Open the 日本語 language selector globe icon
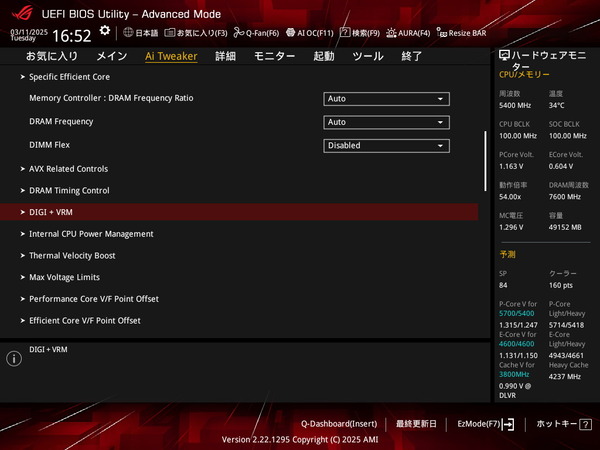Image resolution: width=600 pixels, height=450 pixels. click(128, 33)
